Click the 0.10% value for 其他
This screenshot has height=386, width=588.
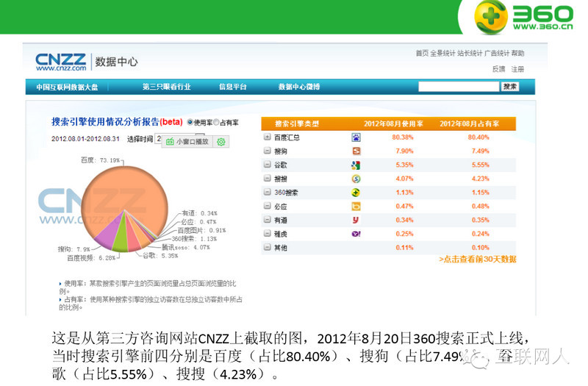coord(481,248)
